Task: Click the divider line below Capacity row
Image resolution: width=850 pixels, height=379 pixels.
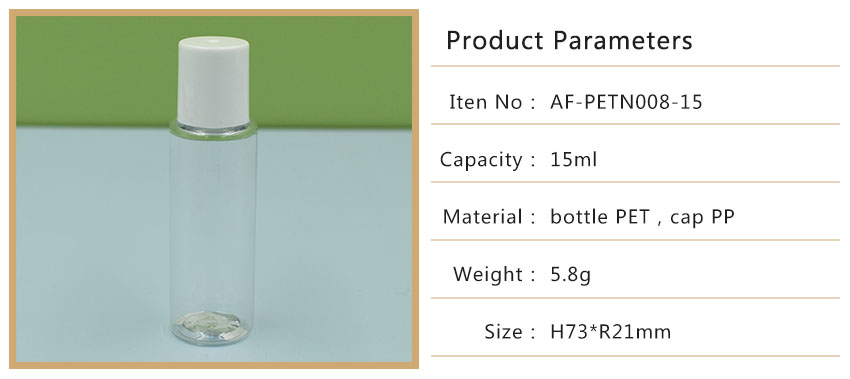Action: 635,182
